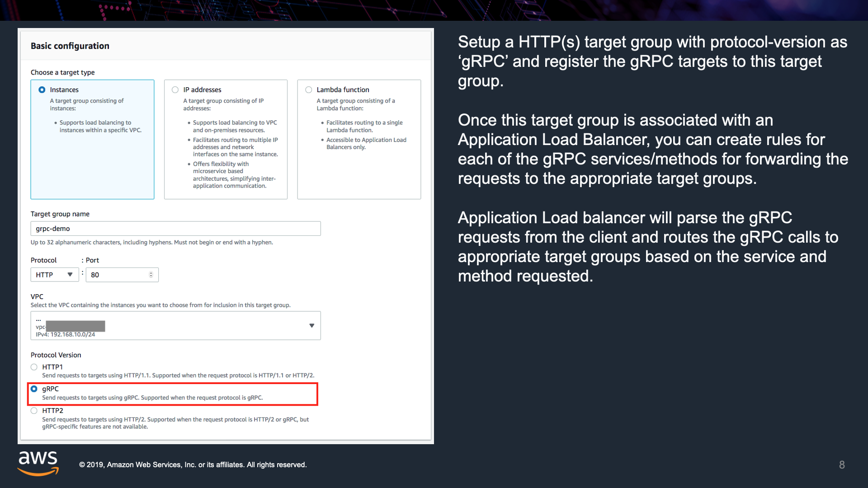Select the IP addresses radio button
This screenshot has width=868, height=488.
pos(175,90)
